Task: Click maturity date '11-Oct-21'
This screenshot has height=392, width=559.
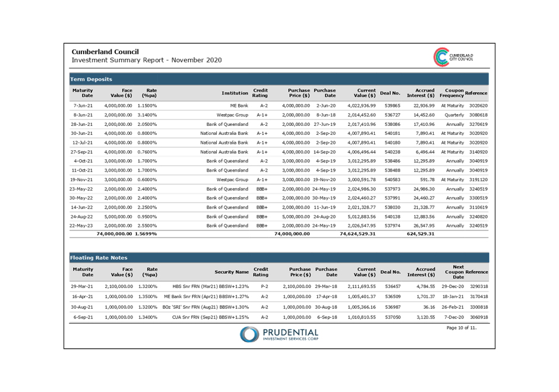Action: click(x=82, y=170)
